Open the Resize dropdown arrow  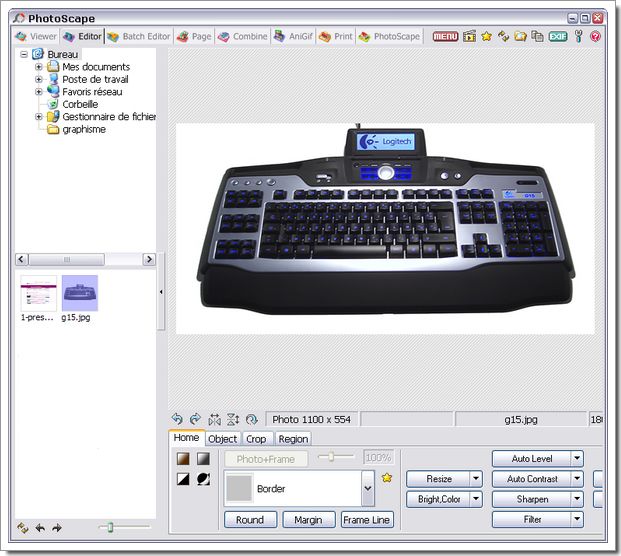(x=476, y=479)
